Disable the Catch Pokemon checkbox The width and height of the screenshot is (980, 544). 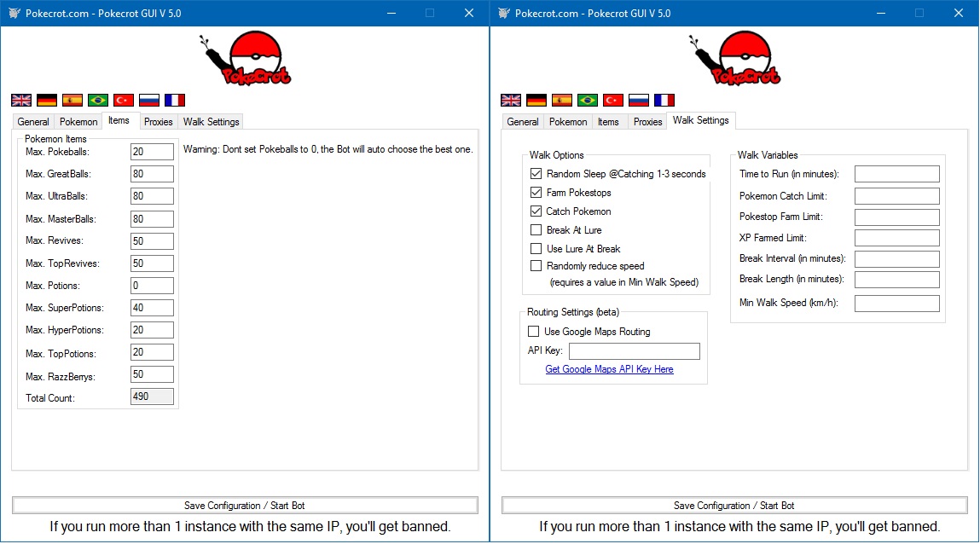(x=536, y=211)
